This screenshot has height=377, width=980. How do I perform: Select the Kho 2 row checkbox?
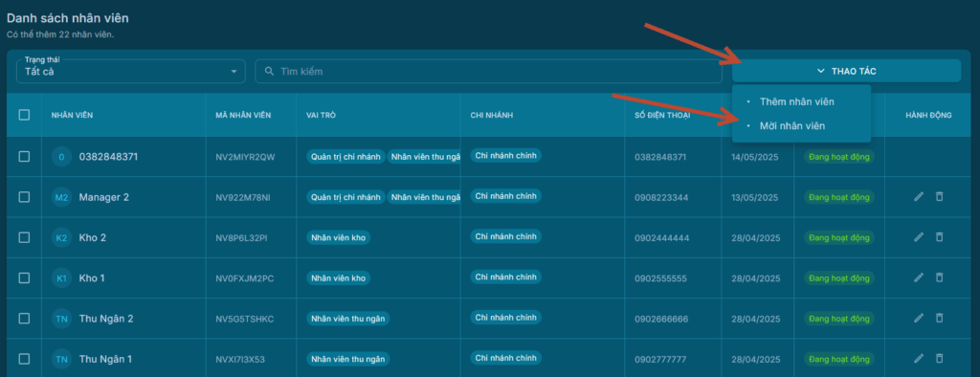(x=24, y=237)
